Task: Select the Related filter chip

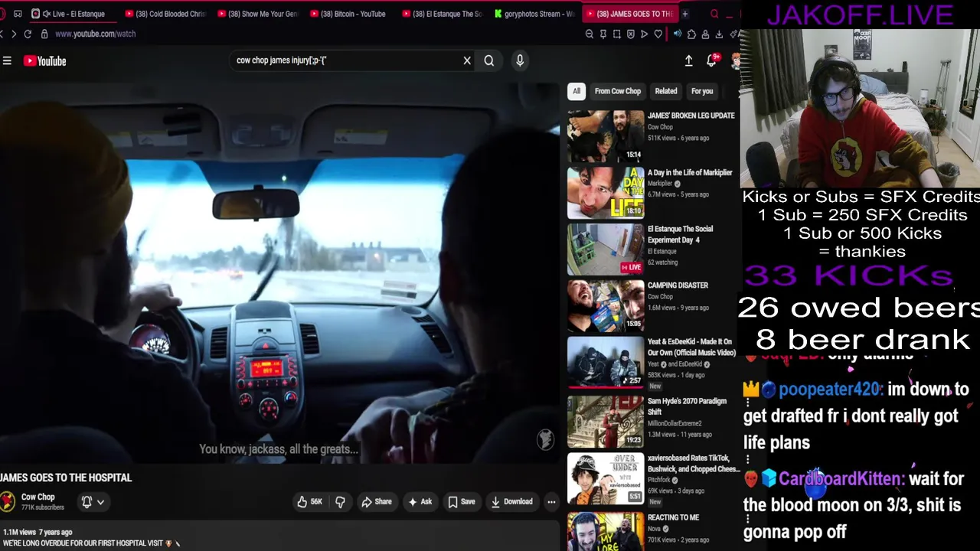Action: coord(666,91)
